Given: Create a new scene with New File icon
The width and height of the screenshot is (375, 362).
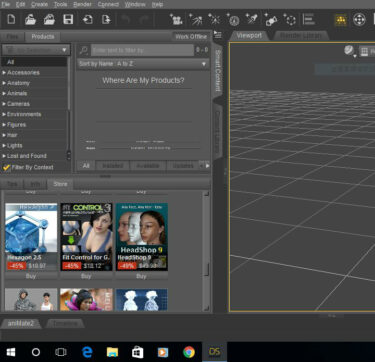Looking at the screenshot, I should click(11, 19).
